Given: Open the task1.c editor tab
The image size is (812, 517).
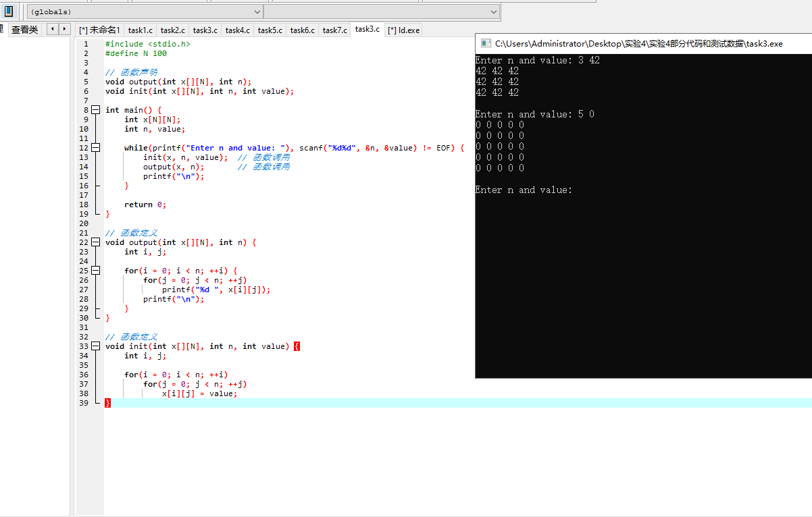Looking at the screenshot, I should [141, 30].
